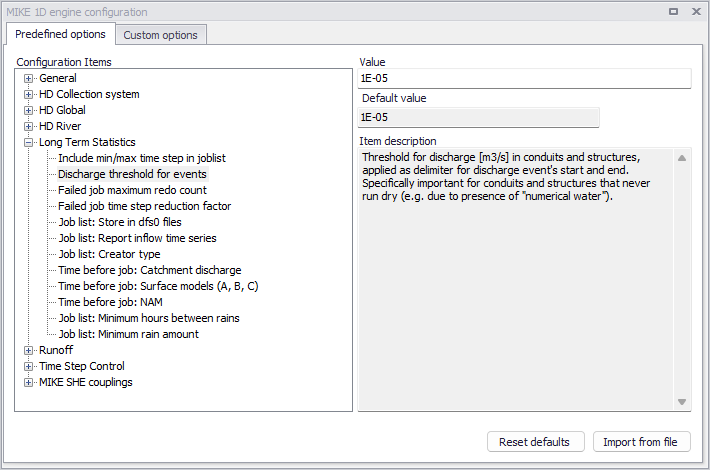Select Discharge threshold for events item
710x470 pixels.
pos(132,174)
